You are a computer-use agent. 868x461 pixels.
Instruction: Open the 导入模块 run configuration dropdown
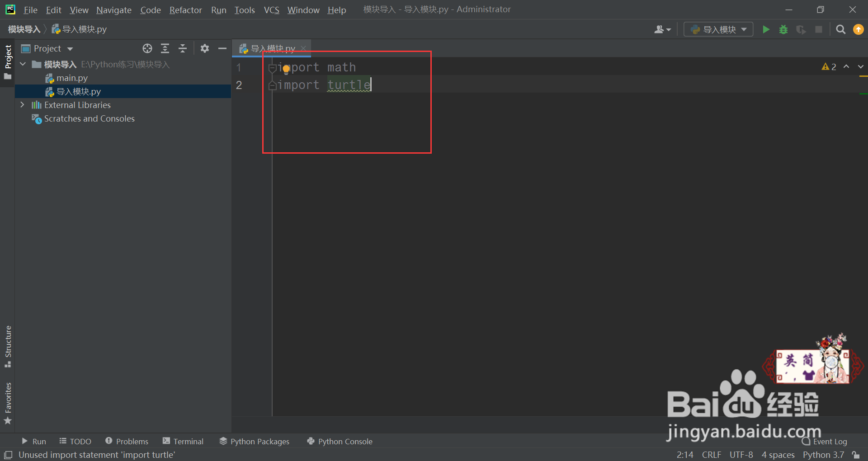(x=718, y=29)
